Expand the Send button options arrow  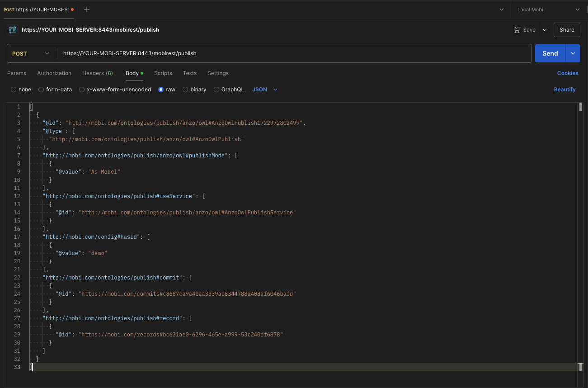[573, 53]
